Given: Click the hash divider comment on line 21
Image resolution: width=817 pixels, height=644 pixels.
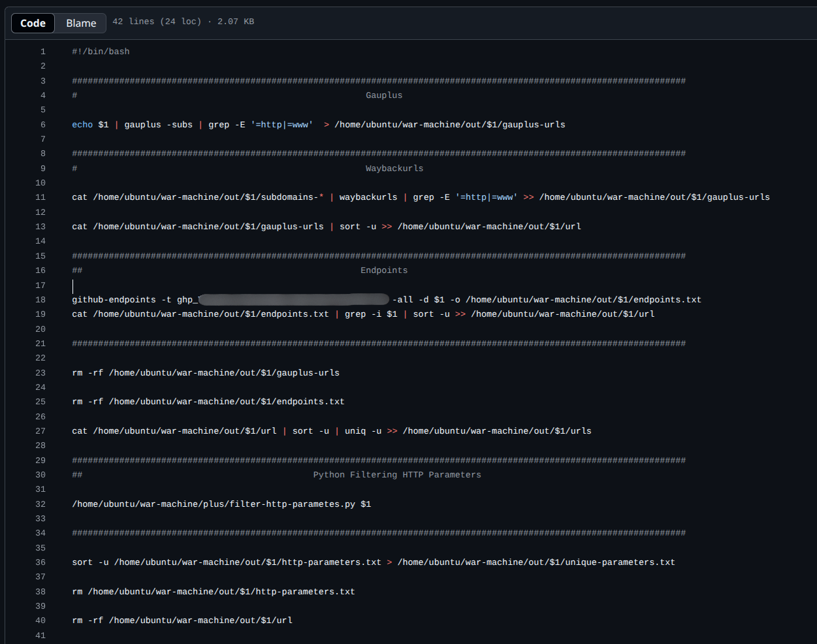Looking at the screenshot, I should (x=379, y=344).
